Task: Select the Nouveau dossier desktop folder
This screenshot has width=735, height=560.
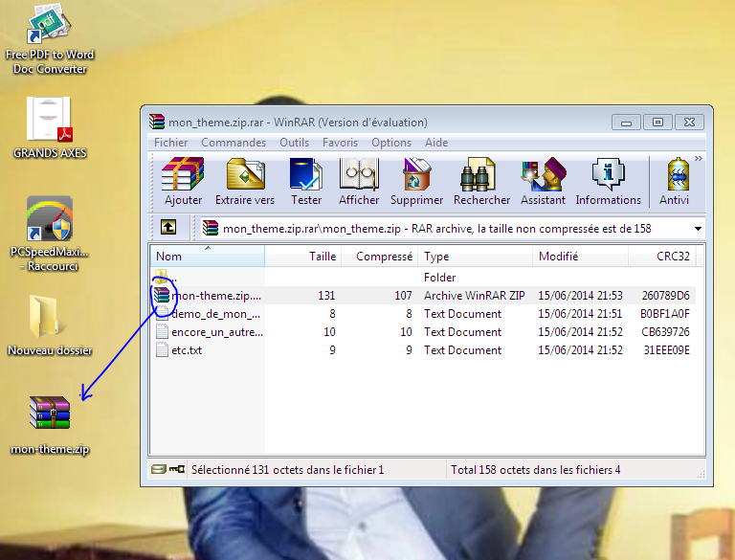Action: coord(50,325)
